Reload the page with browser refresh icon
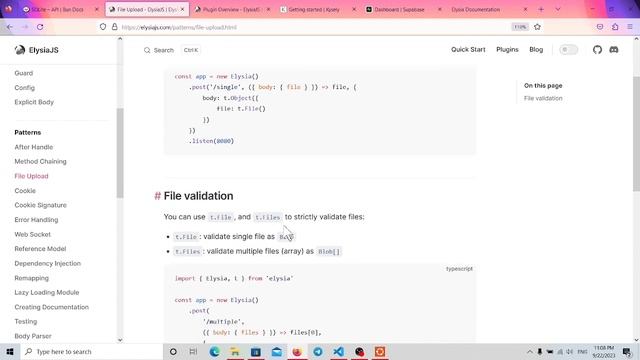 40,27
